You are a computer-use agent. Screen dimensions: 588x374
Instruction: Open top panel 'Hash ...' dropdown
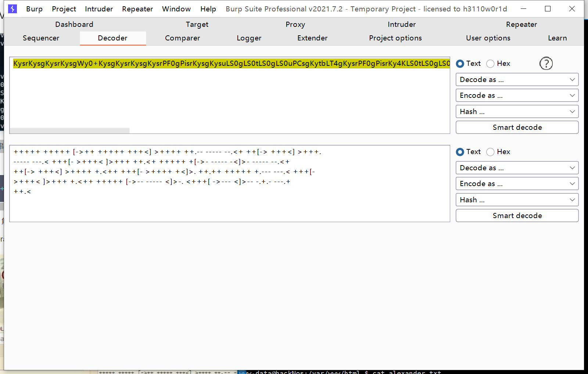(517, 111)
